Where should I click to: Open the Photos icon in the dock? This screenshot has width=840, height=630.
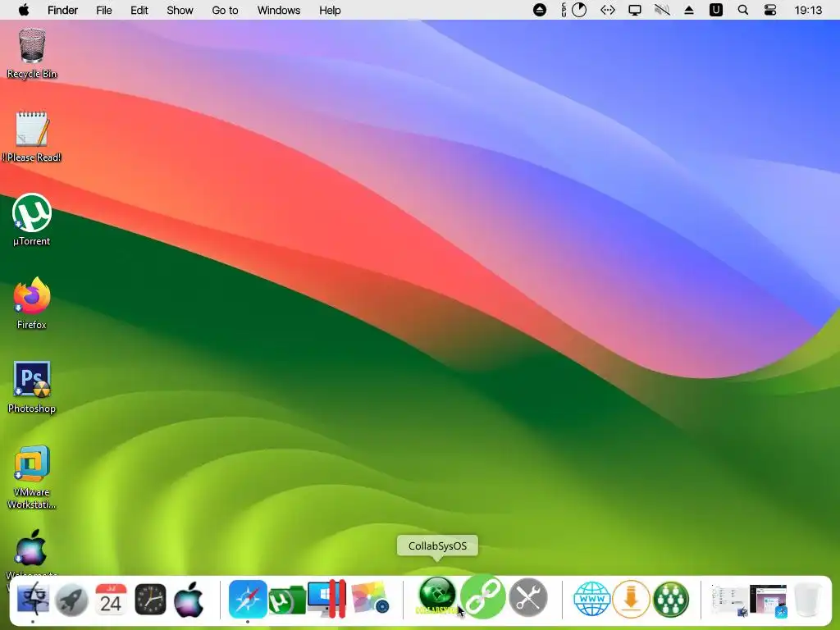[370, 598]
